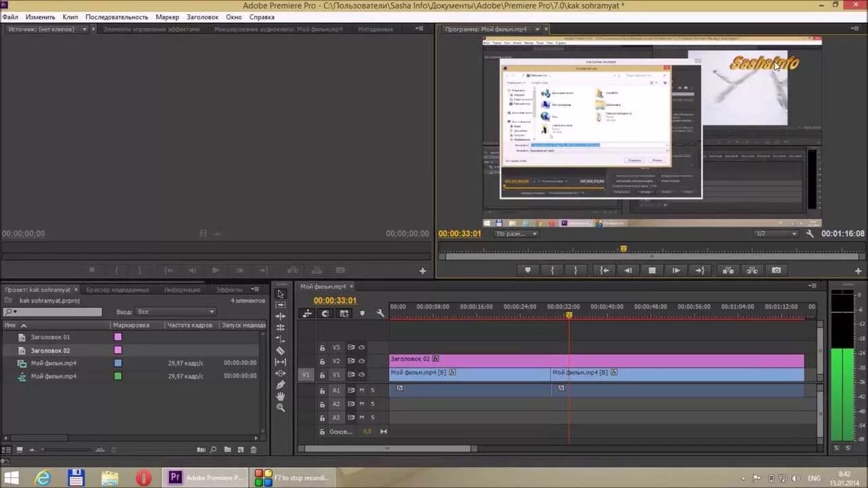Viewport: 868px width, 488px height.
Task: Toggle Snap magnet in timeline
Action: pyautogui.click(x=325, y=313)
